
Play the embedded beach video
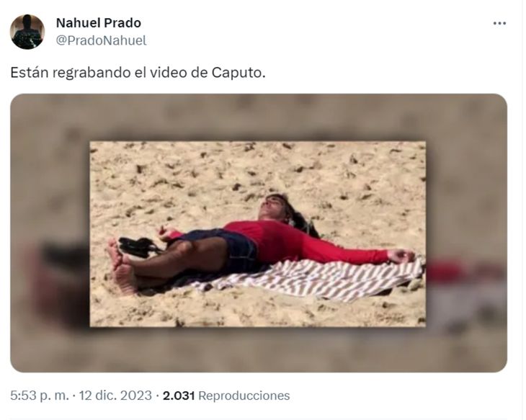pyautogui.click(x=258, y=233)
